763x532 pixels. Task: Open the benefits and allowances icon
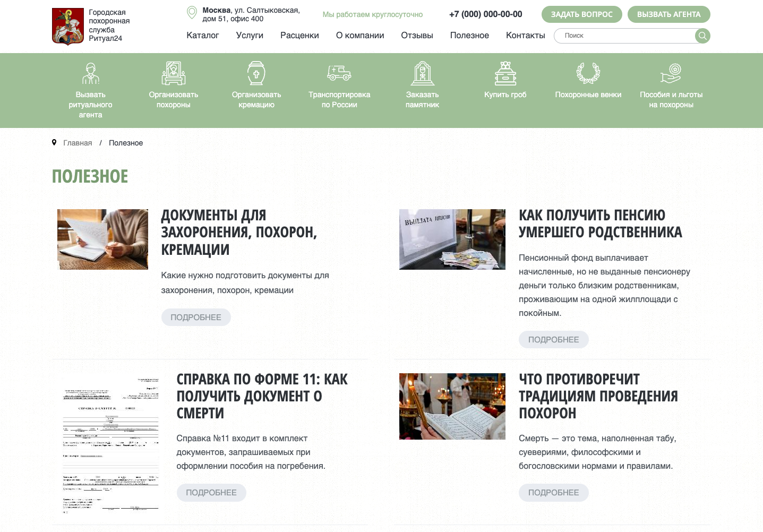click(671, 73)
